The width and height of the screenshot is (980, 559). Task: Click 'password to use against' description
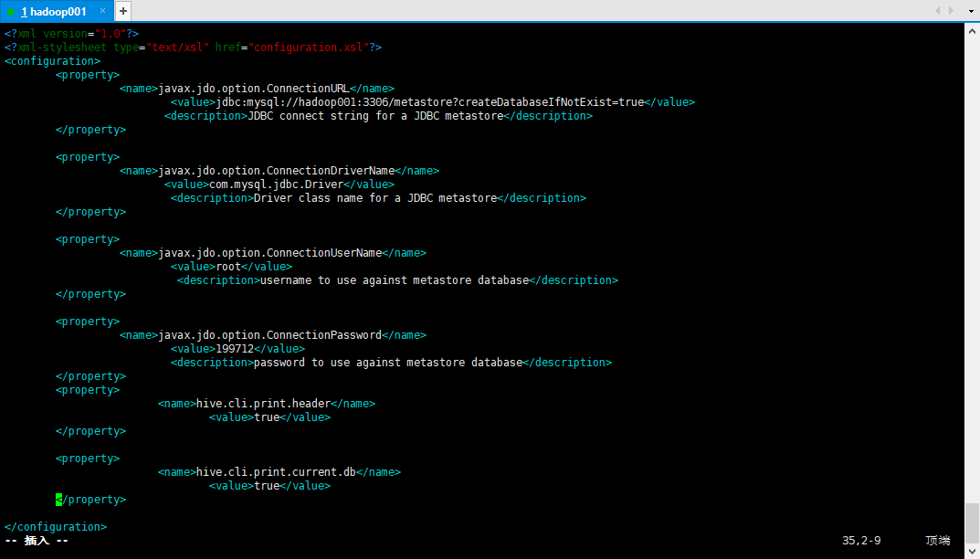tap(388, 363)
